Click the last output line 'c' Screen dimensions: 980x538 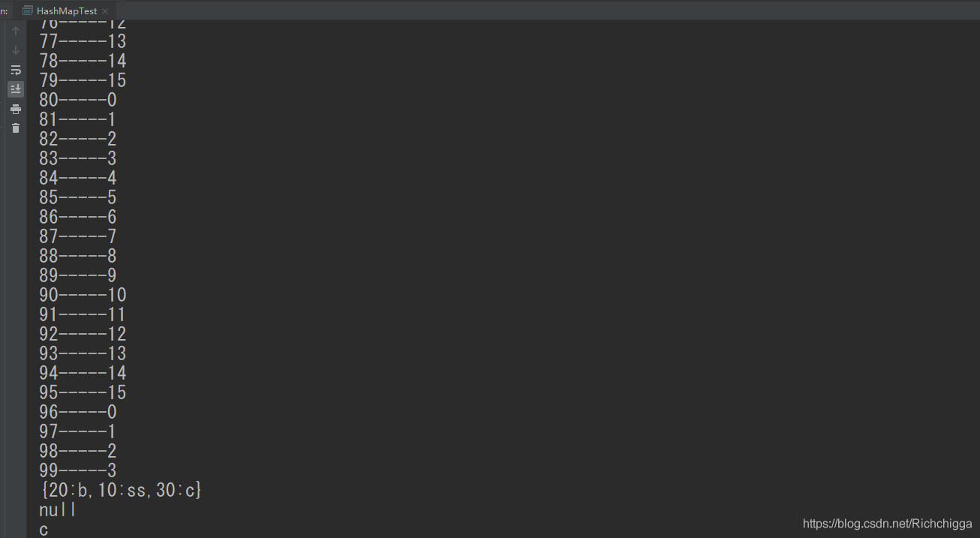point(44,530)
